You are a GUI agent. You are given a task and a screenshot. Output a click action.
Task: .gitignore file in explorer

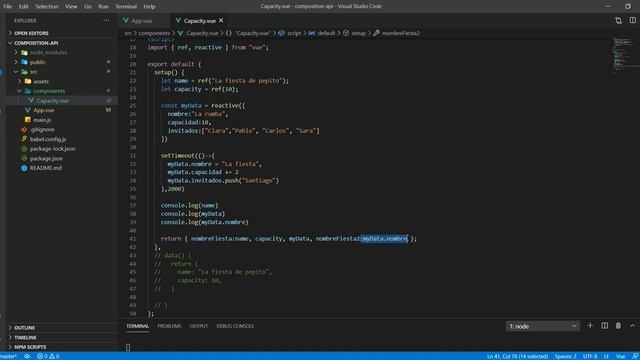tap(42, 129)
